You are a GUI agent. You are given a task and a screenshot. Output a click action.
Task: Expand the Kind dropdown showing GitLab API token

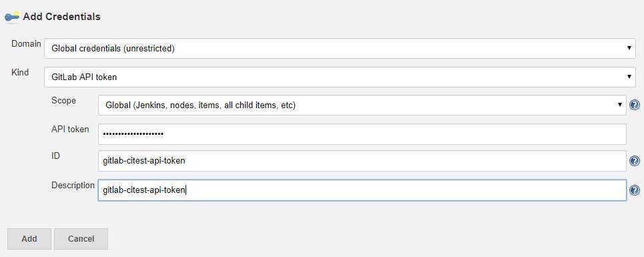point(340,77)
